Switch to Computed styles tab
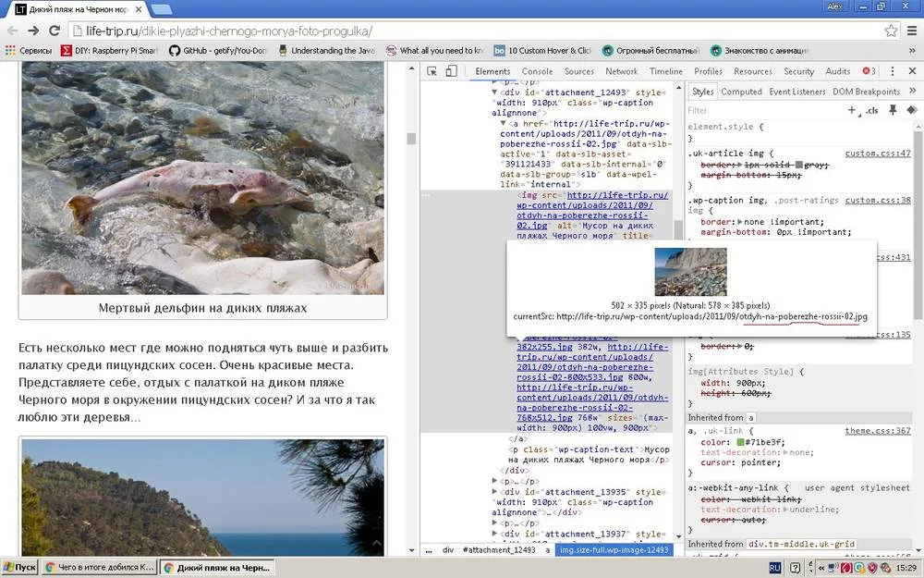Viewport: 924px width, 578px height. 741,92
